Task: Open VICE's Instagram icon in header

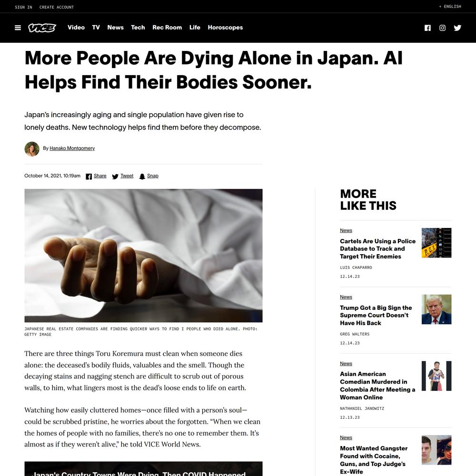Action: tap(442, 28)
